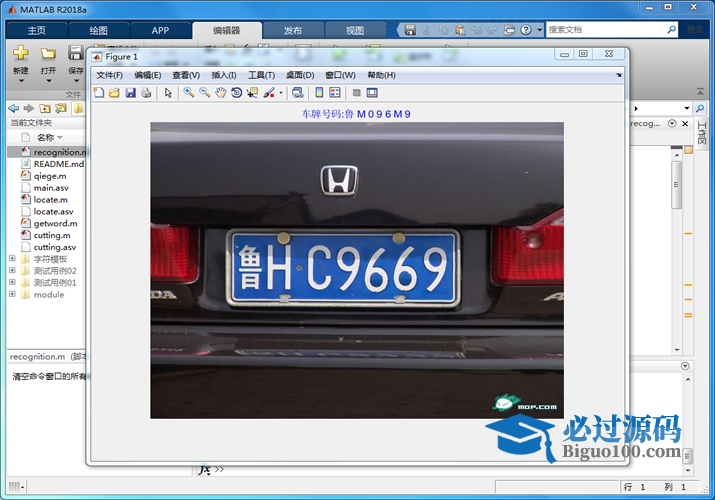
Task: Click the Link Plot icon
Action: (298, 93)
